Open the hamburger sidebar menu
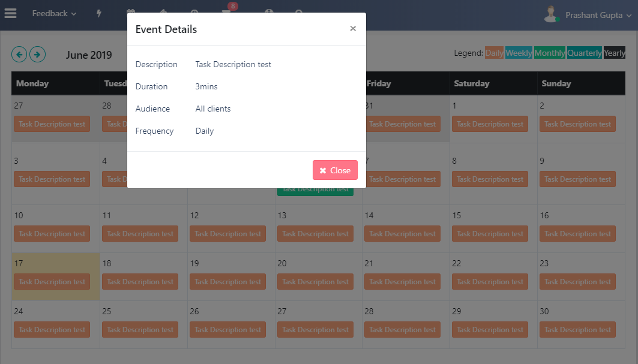 10,13
